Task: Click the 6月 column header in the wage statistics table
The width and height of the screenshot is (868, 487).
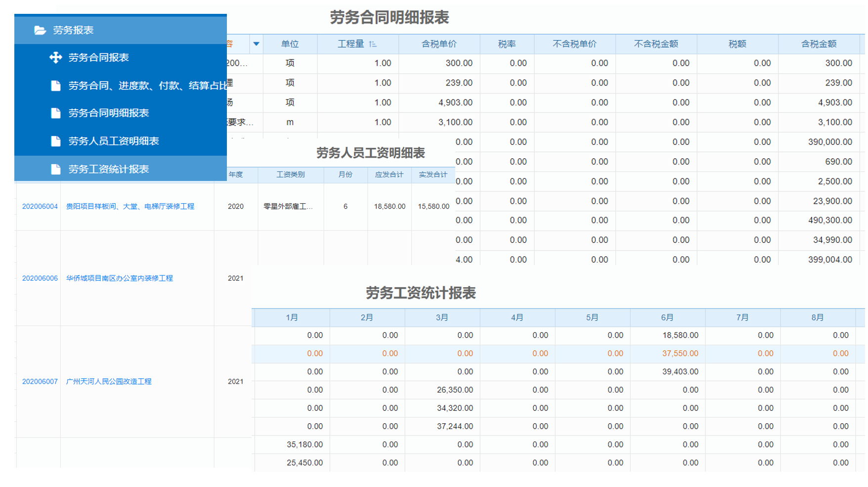Action: coord(667,317)
